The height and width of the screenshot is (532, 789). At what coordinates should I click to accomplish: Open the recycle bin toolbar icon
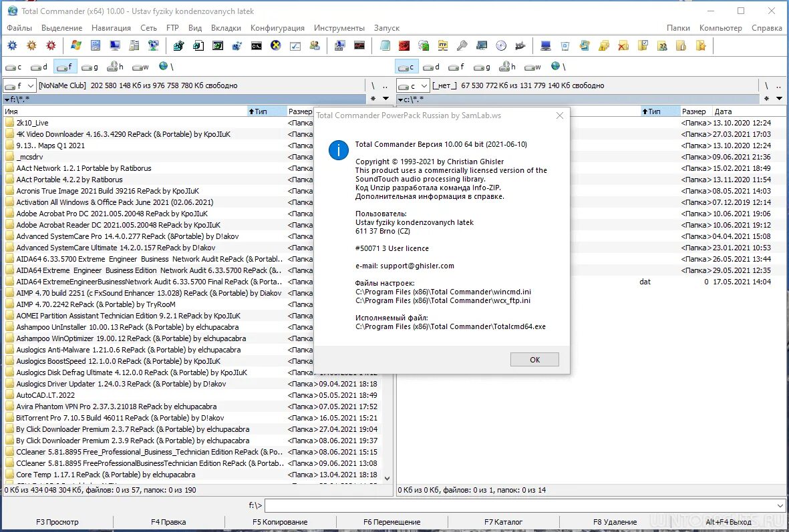click(x=565, y=46)
